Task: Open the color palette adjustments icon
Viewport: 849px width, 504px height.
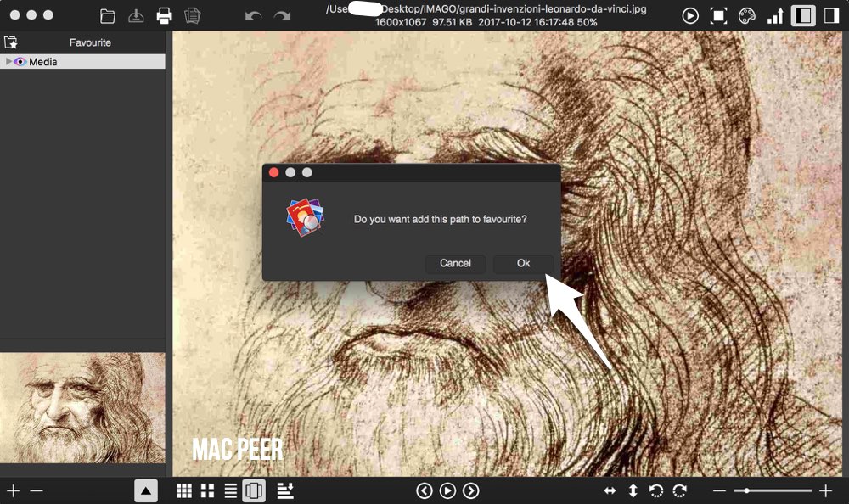Action: click(x=746, y=15)
